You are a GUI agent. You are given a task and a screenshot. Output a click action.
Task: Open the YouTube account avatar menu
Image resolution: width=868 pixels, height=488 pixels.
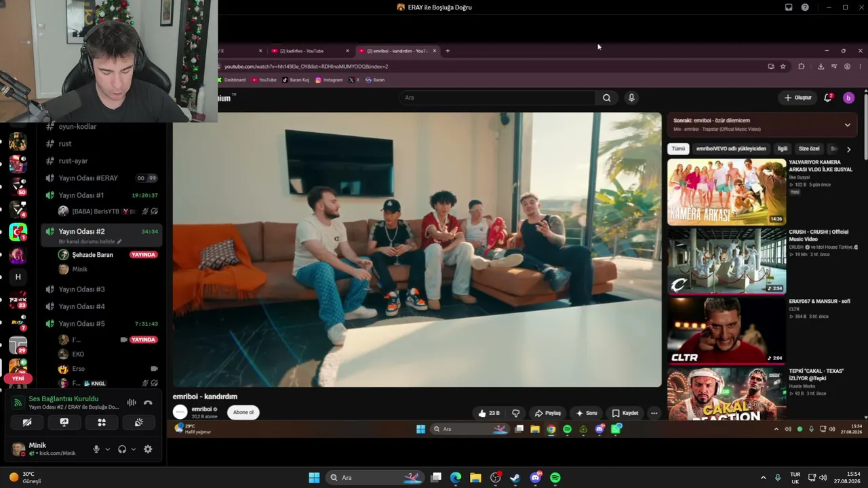(x=848, y=98)
